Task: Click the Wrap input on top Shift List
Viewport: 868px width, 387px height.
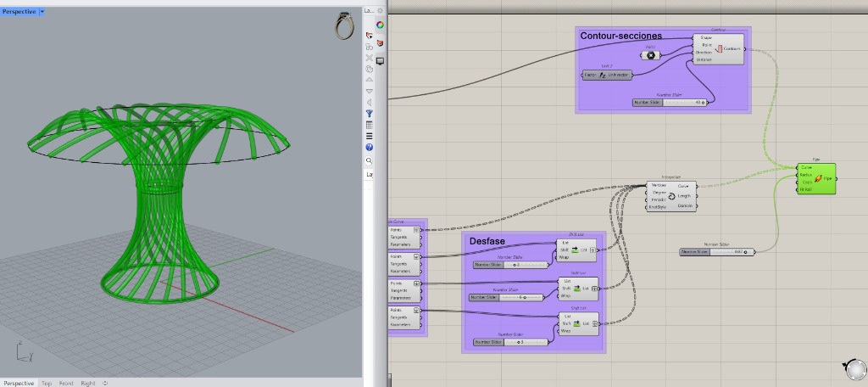Action: click(565, 257)
